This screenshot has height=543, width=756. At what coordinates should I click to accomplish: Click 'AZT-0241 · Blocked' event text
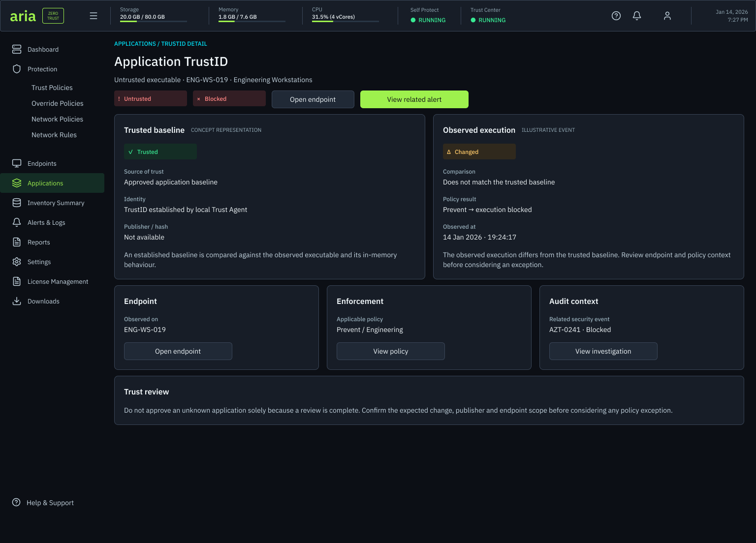[580, 330]
